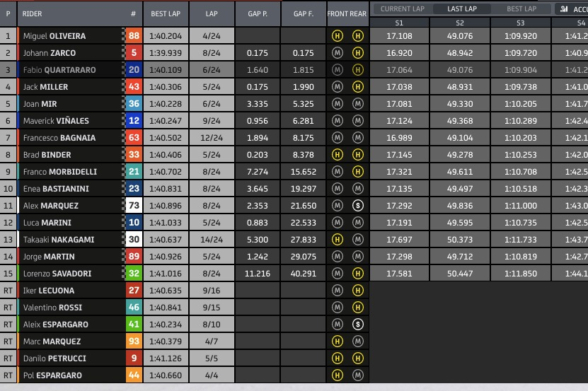
Task: Click Aleix Espargaro's soft rear tyre icon
Action: [x=358, y=325]
